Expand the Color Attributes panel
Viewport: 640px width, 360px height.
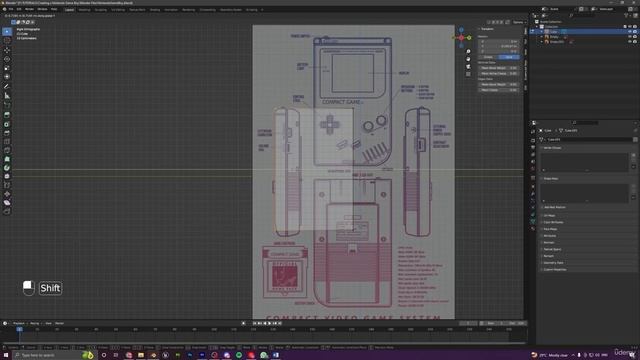pos(553,222)
